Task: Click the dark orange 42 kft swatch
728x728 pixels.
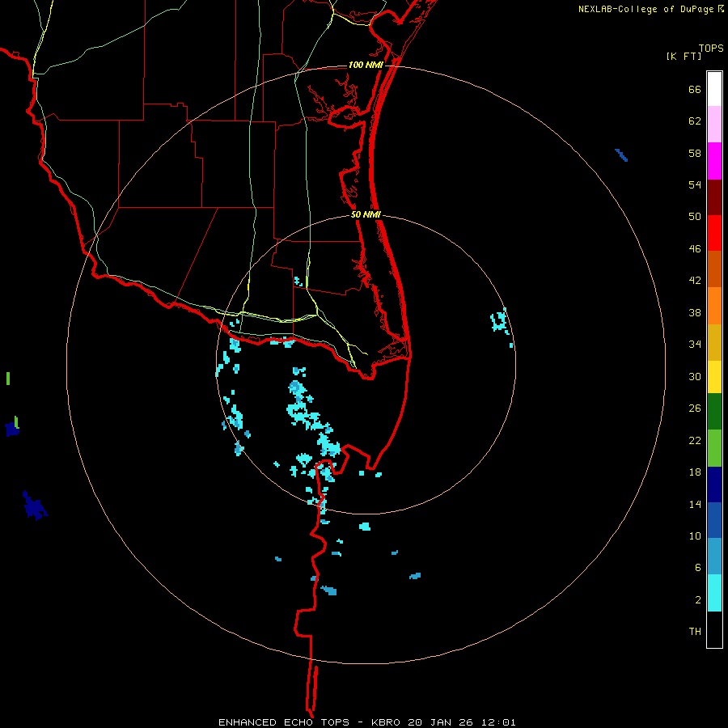Action: (714, 269)
